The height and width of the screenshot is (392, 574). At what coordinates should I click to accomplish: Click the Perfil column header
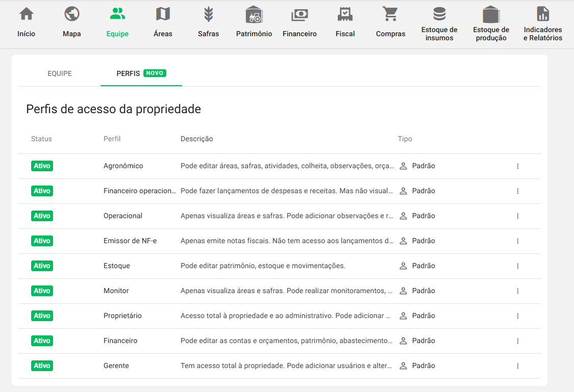pyautogui.click(x=112, y=139)
